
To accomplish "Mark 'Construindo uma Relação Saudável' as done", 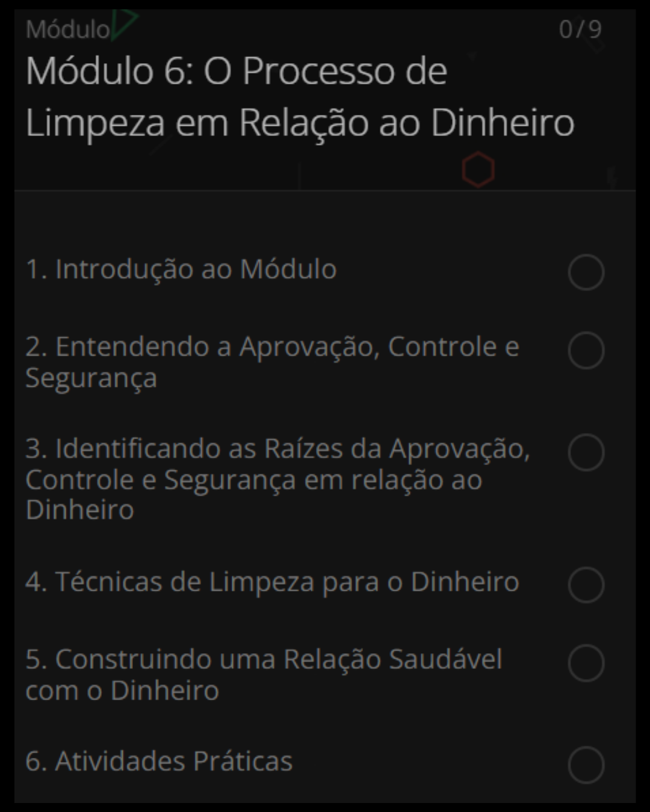I will [x=586, y=663].
